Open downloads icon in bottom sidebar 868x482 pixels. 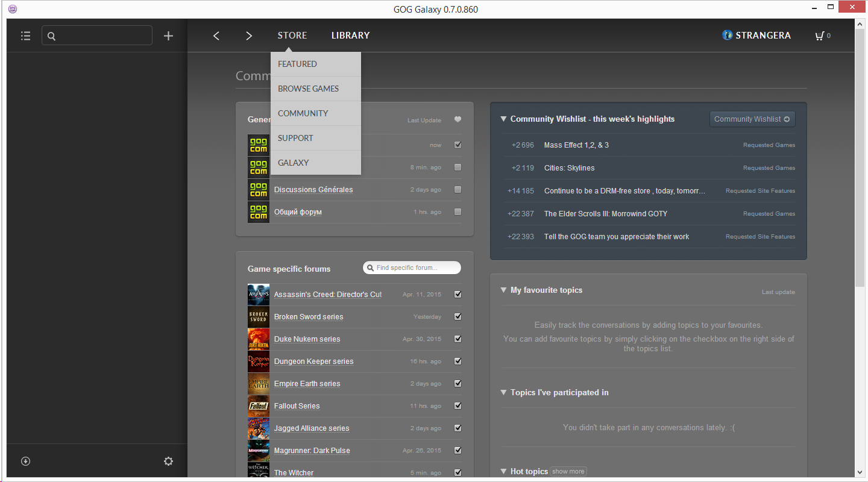pyautogui.click(x=25, y=461)
